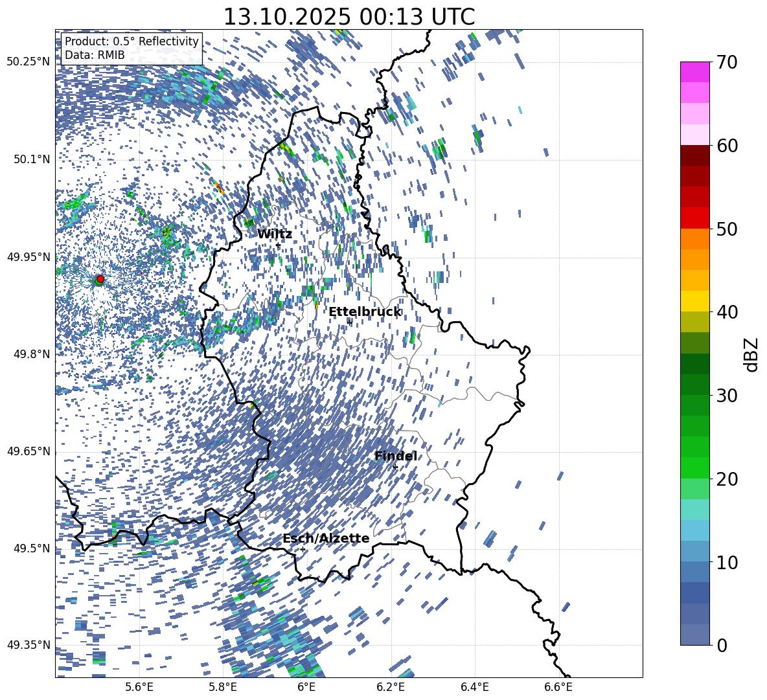Click the 70 colorbar tick label
767x700 pixels.
[x=727, y=63]
